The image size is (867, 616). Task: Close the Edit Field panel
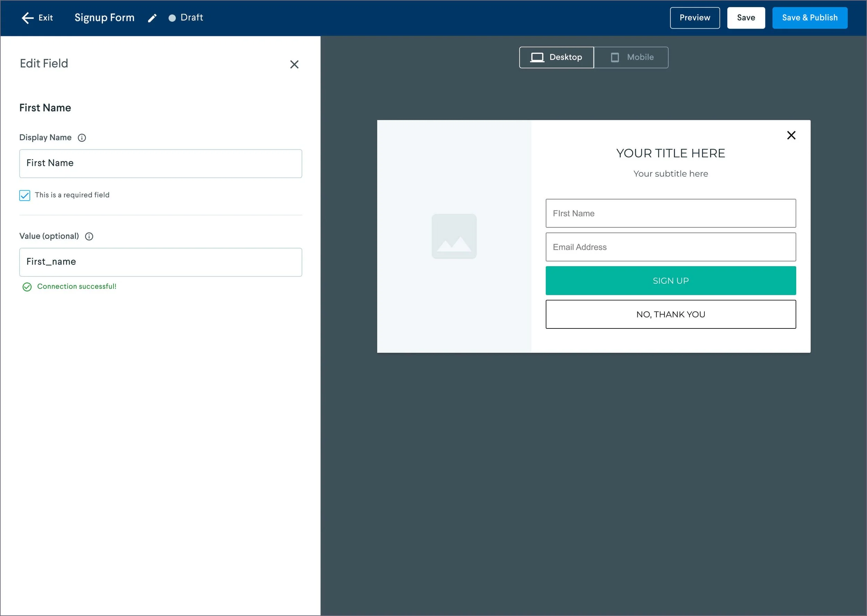pos(294,64)
